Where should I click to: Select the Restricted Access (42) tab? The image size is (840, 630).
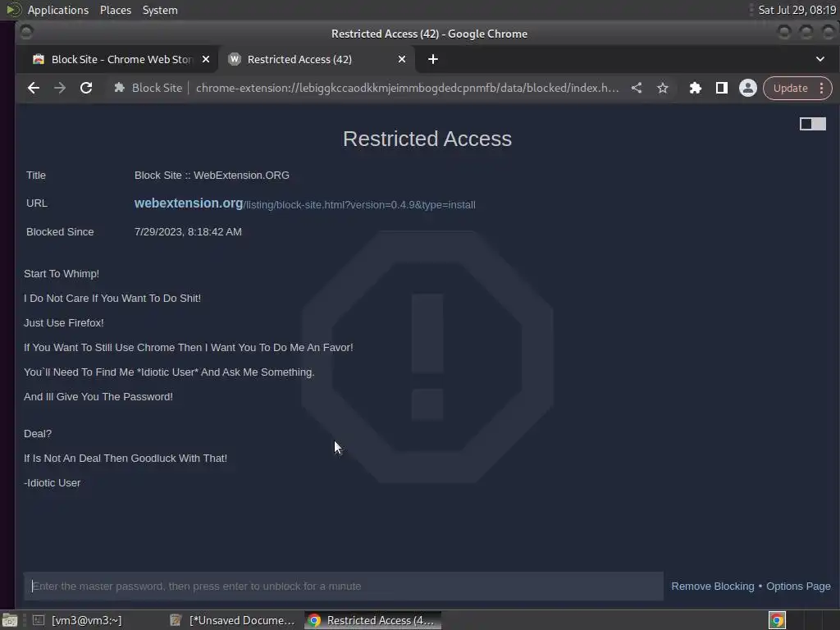(x=299, y=59)
